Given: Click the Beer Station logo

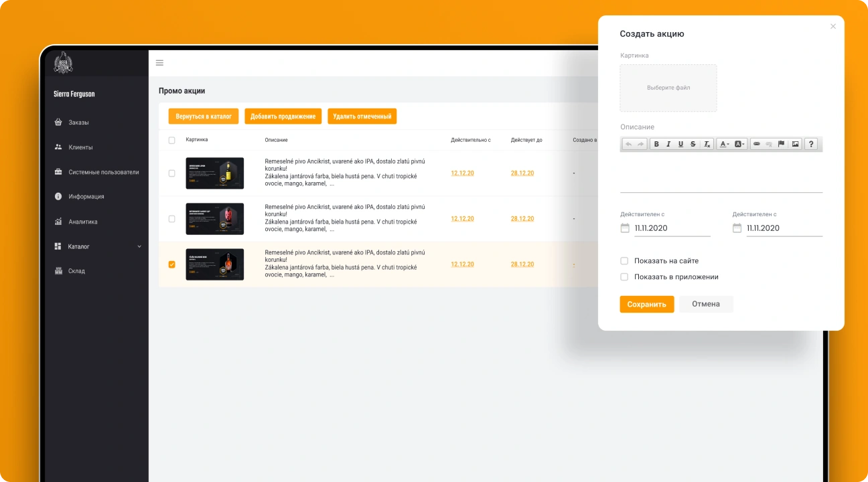Looking at the screenshot, I should click(63, 62).
